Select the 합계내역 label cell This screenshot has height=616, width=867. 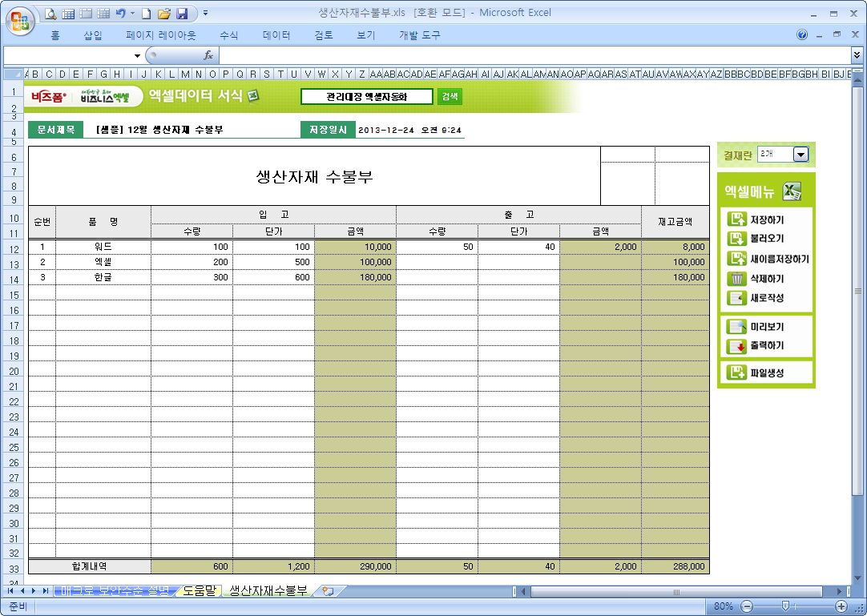pos(90,566)
